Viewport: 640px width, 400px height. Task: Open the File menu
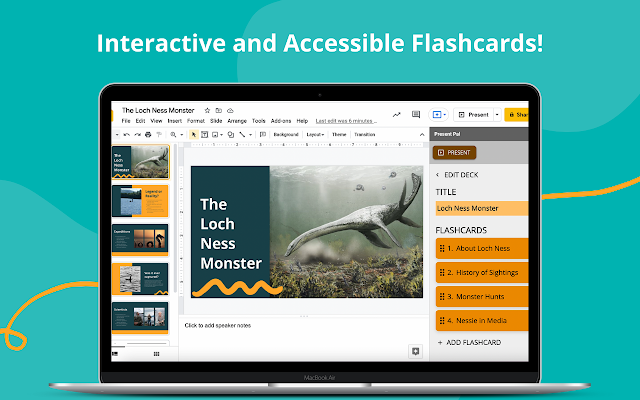coord(126,121)
